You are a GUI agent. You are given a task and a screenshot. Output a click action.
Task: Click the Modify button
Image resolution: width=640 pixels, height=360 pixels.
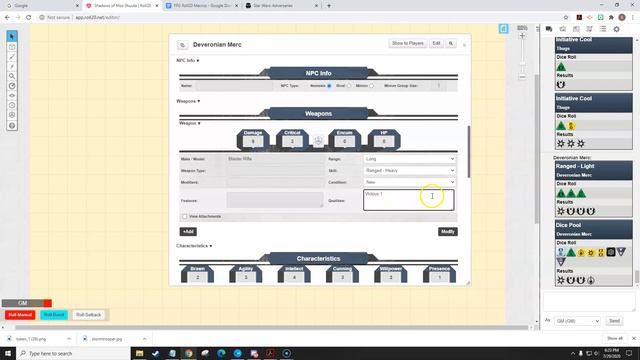click(x=448, y=232)
